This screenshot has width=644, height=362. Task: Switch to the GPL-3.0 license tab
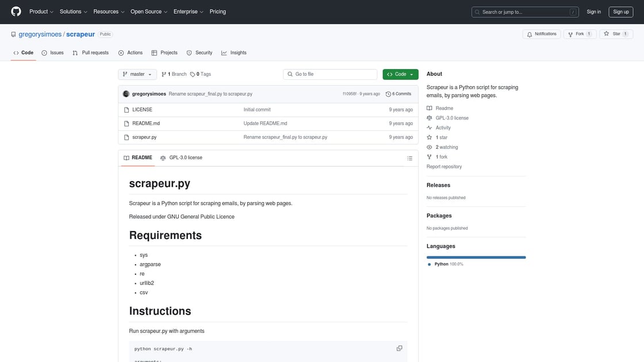coord(181,157)
